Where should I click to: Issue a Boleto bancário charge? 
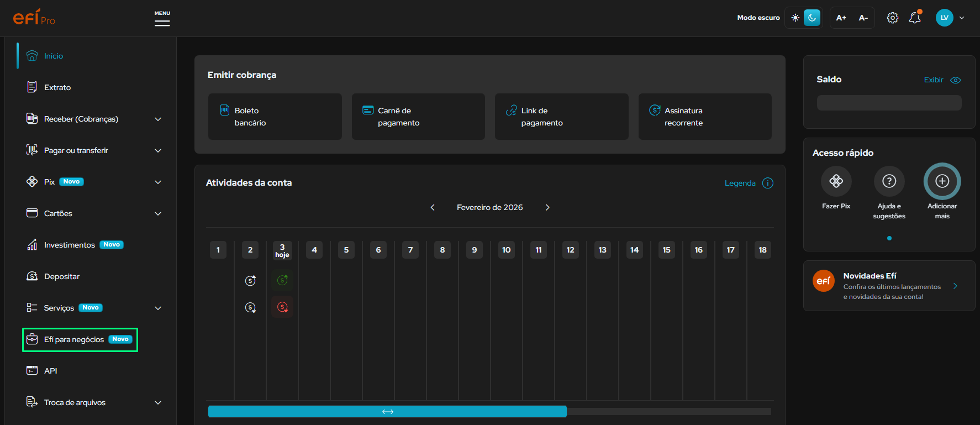click(275, 117)
